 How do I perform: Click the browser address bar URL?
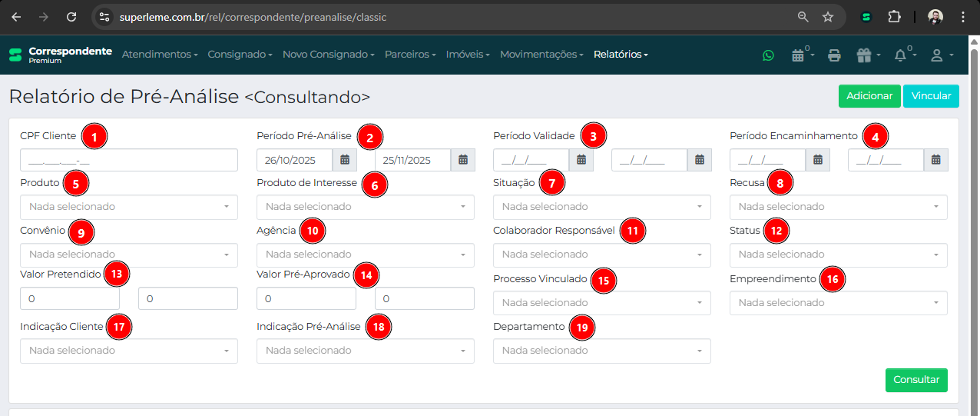point(253,16)
